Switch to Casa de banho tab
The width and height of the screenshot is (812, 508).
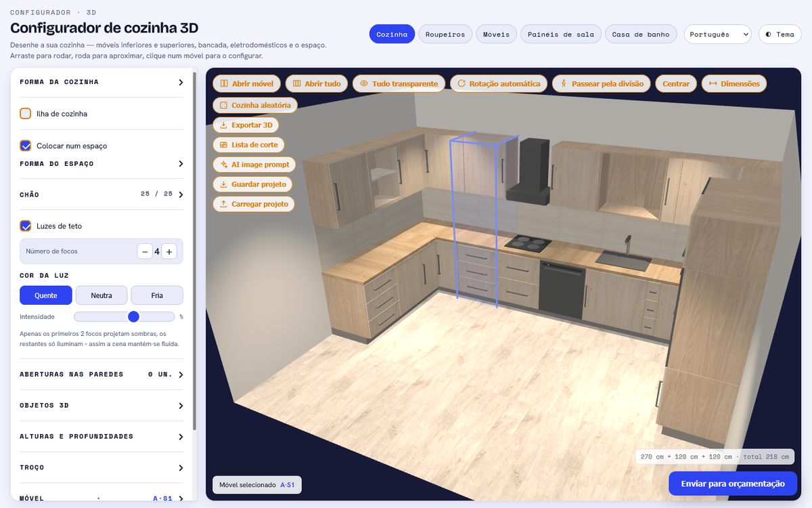pos(641,35)
